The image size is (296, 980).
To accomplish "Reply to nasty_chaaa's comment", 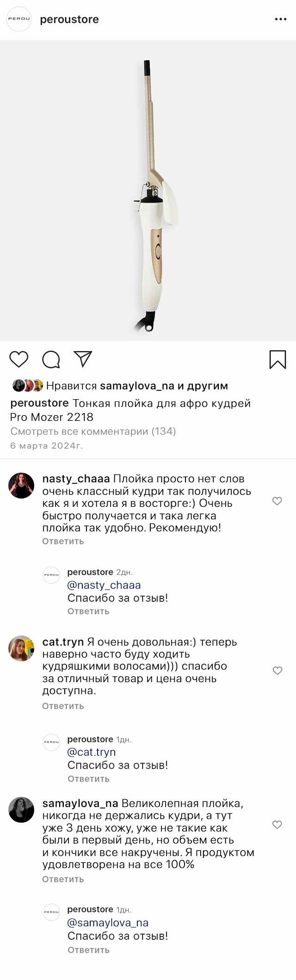I will click(63, 541).
